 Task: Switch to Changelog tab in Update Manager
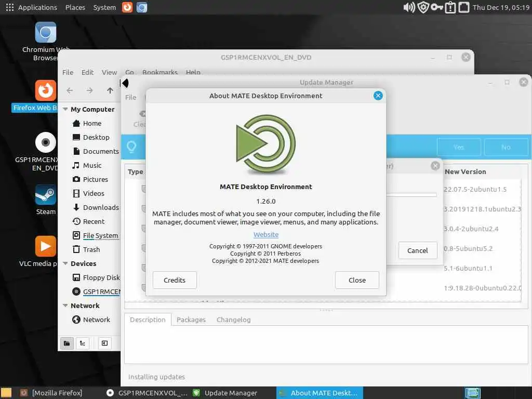click(x=233, y=320)
